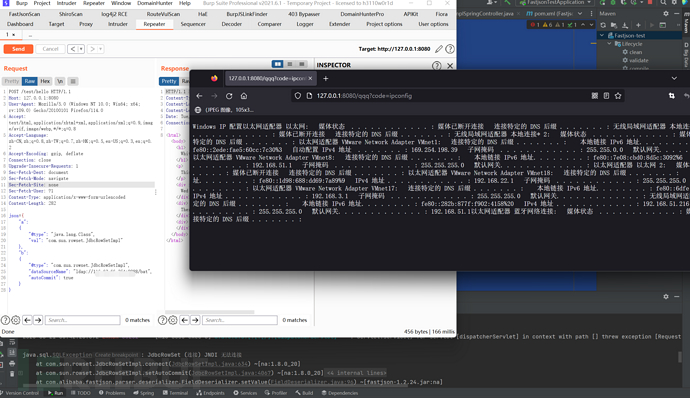Jump to next request search match arrow
Image resolution: width=690 pixels, height=398 pixels.
[38, 320]
